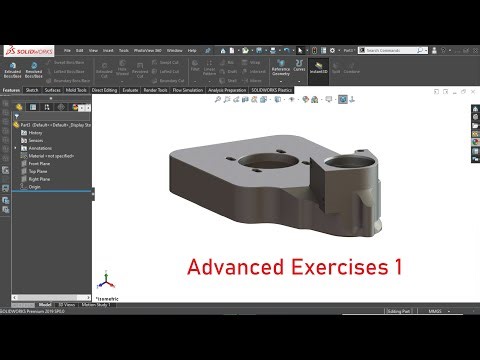The image size is (480, 360).
Task: Switch to the Evaluate tab
Action: point(130,90)
